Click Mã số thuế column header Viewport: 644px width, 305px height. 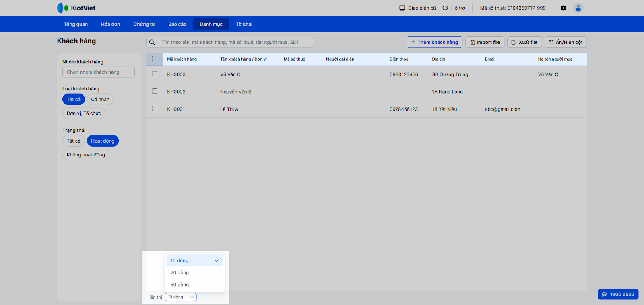pos(295,59)
